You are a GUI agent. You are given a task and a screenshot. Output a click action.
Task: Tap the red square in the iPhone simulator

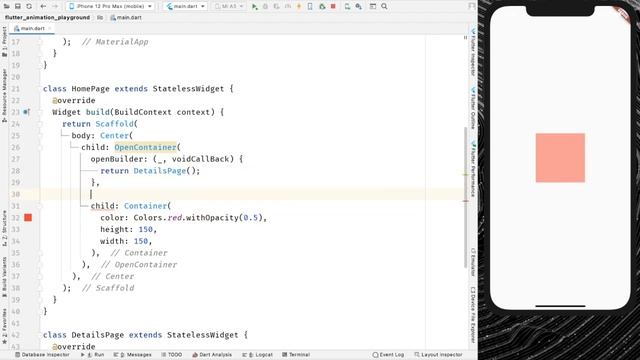560,158
